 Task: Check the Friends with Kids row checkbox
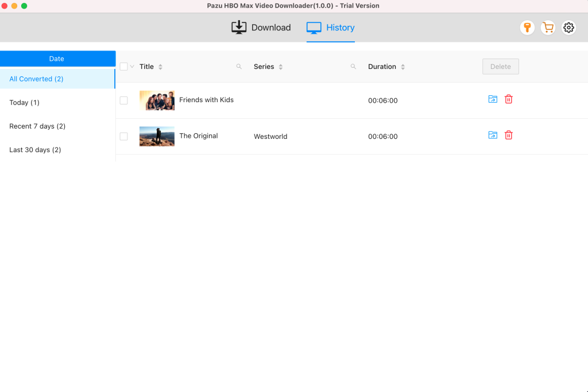pos(124,100)
